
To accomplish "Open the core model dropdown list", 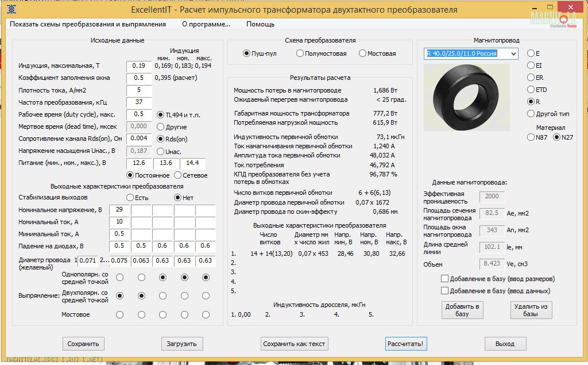I will coord(513,53).
